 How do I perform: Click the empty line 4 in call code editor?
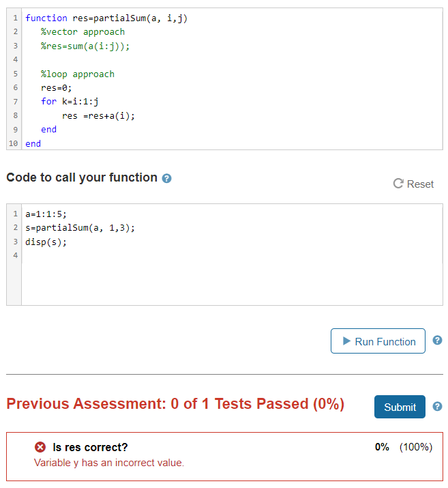click(232, 255)
